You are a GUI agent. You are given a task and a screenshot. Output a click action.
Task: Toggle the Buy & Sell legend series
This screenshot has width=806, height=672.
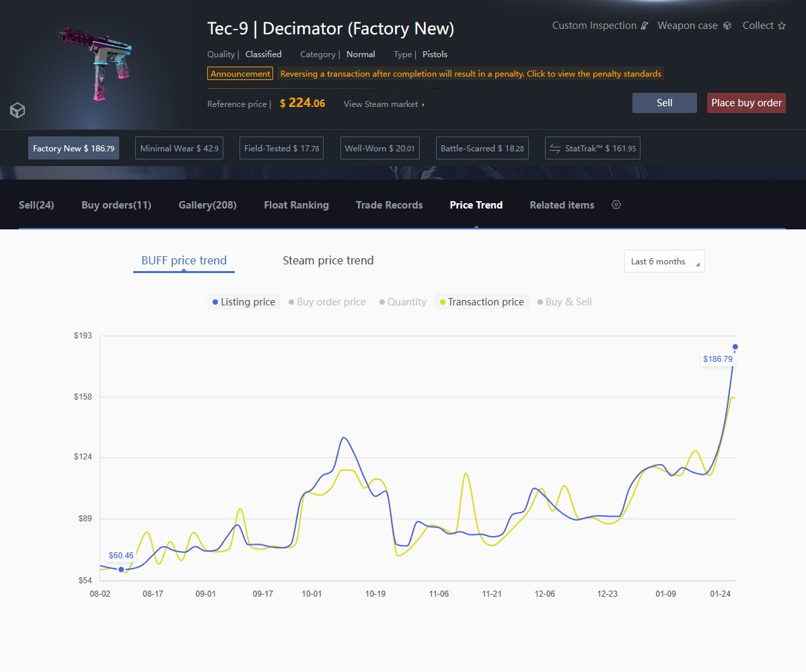tap(564, 302)
